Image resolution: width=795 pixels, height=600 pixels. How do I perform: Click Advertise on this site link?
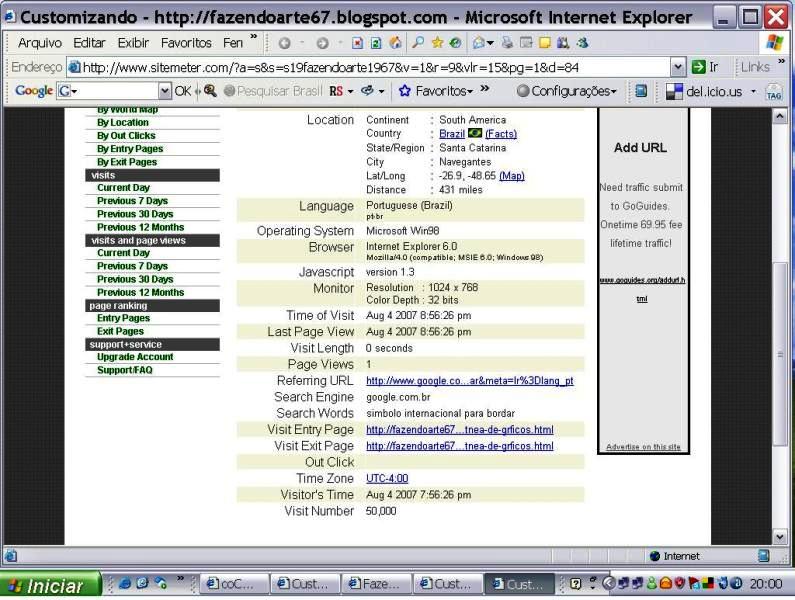[643, 447]
